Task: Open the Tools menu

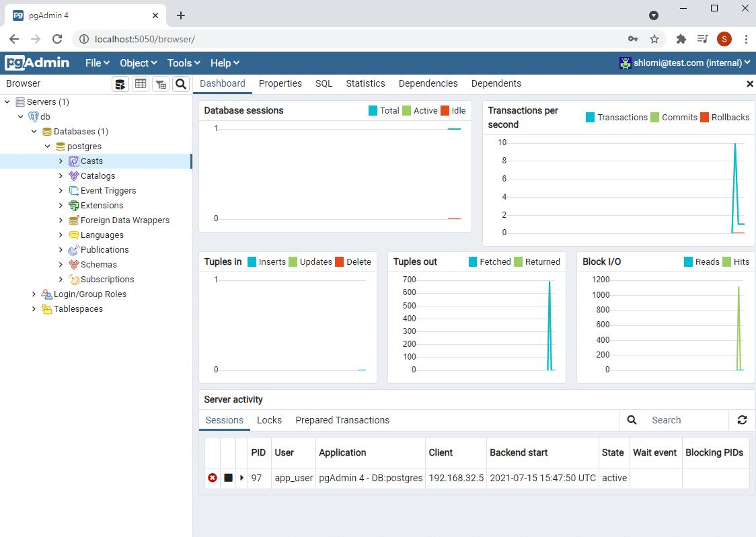Action: pyautogui.click(x=182, y=63)
